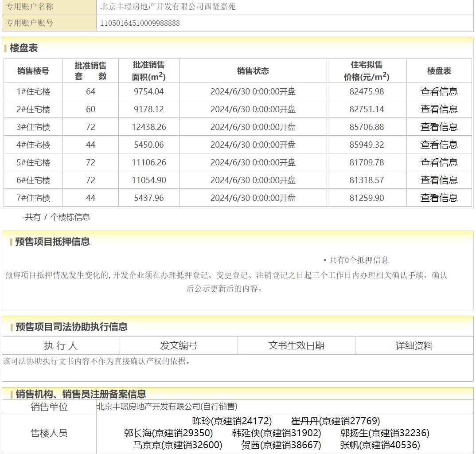Screen dimensions: 476x454
Task: Click salesperson 马京京(京建销32600)
Action: (x=178, y=445)
